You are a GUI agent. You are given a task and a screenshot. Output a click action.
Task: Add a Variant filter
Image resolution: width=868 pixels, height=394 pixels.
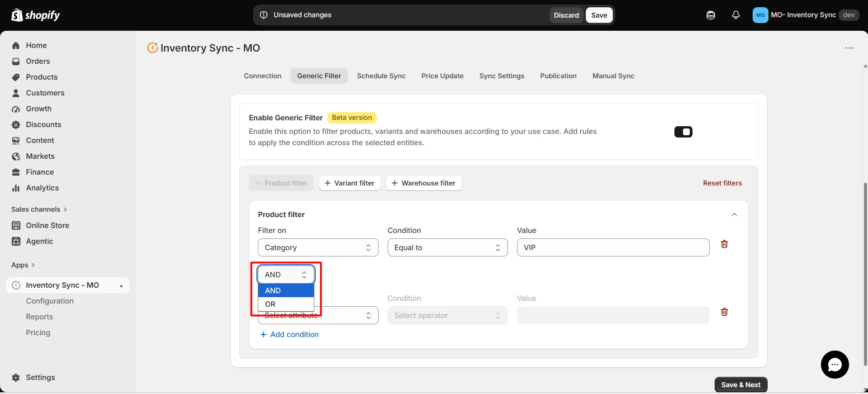[350, 183]
